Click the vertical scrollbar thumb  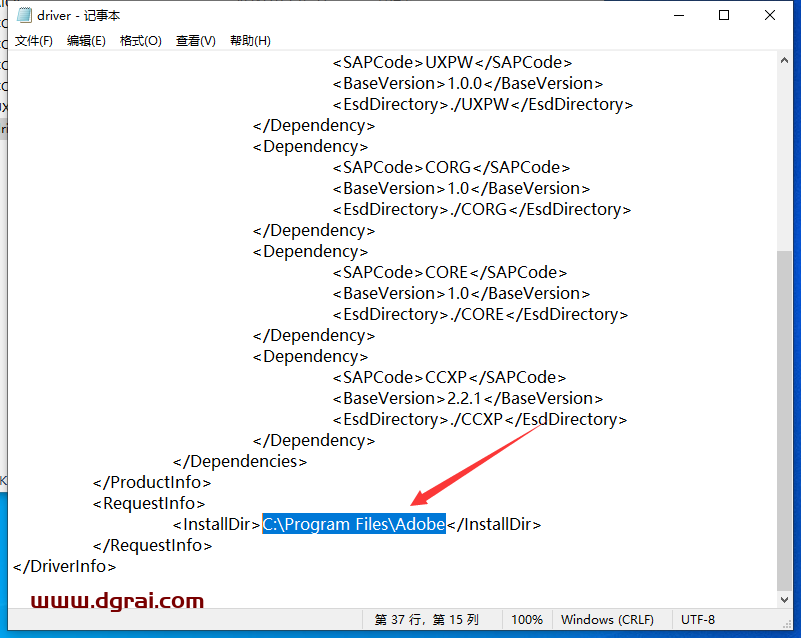pyautogui.click(x=784, y=420)
